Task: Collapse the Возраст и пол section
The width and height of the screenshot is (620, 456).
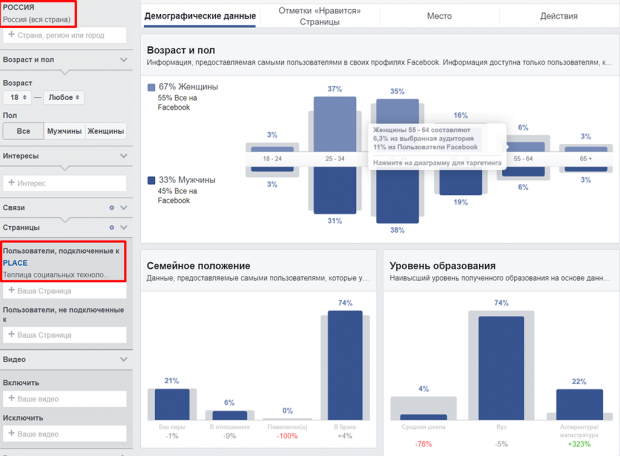Action: click(123, 60)
